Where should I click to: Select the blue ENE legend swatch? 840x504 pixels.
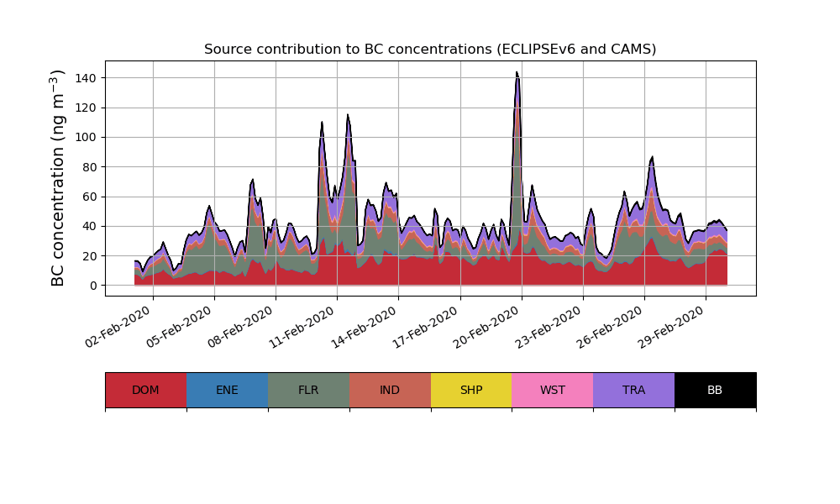pyautogui.click(x=227, y=390)
